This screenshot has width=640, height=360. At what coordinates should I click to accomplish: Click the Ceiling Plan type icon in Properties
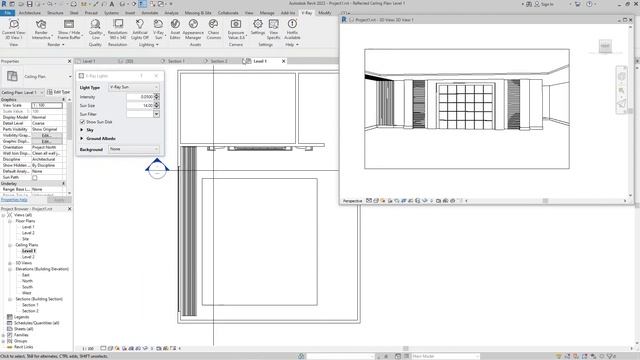point(12,76)
